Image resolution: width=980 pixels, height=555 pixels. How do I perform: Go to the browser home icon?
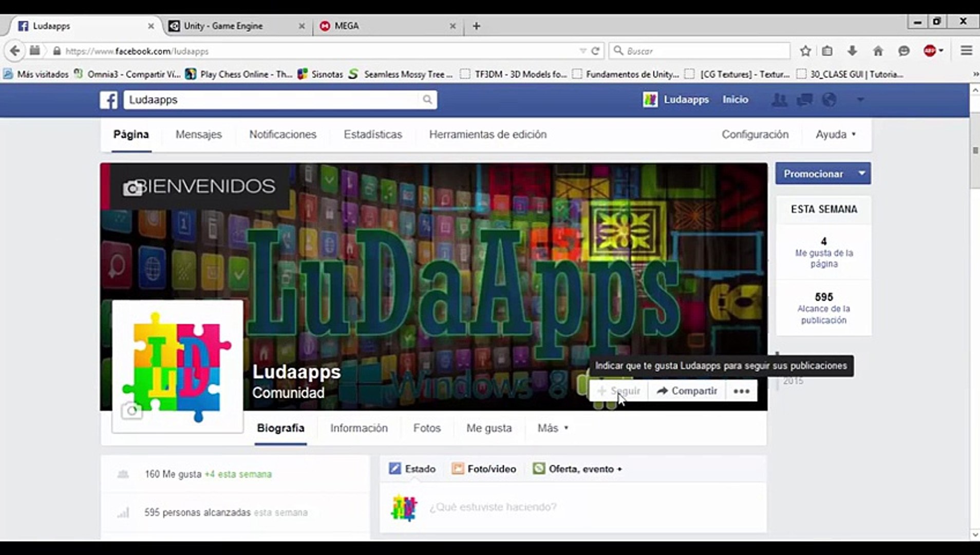[x=878, y=51]
